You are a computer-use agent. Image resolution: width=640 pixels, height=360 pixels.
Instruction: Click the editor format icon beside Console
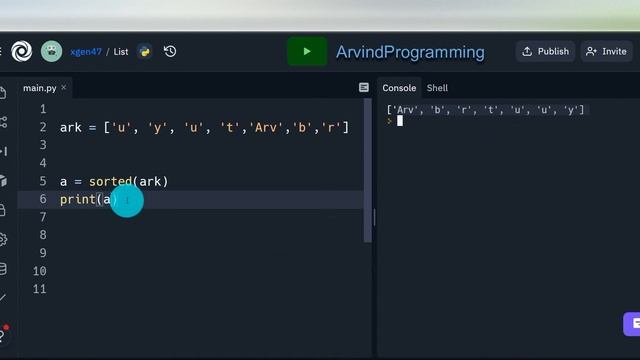tap(364, 87)
